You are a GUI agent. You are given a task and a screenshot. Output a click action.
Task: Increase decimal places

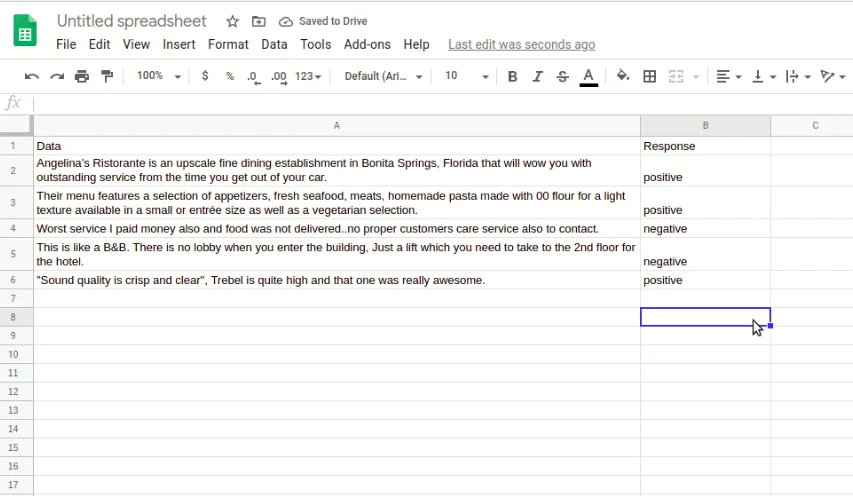point(279,77)
